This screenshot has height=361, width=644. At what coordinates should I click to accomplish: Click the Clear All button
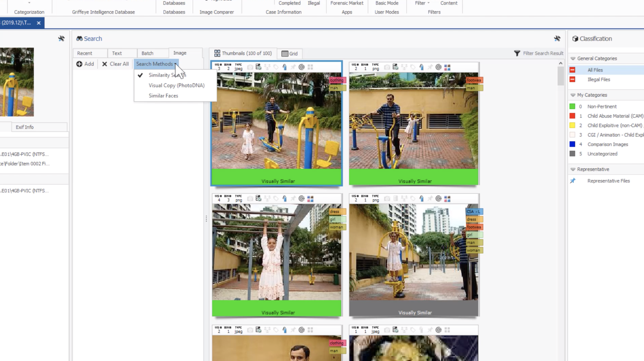click(x=115, y=64)
